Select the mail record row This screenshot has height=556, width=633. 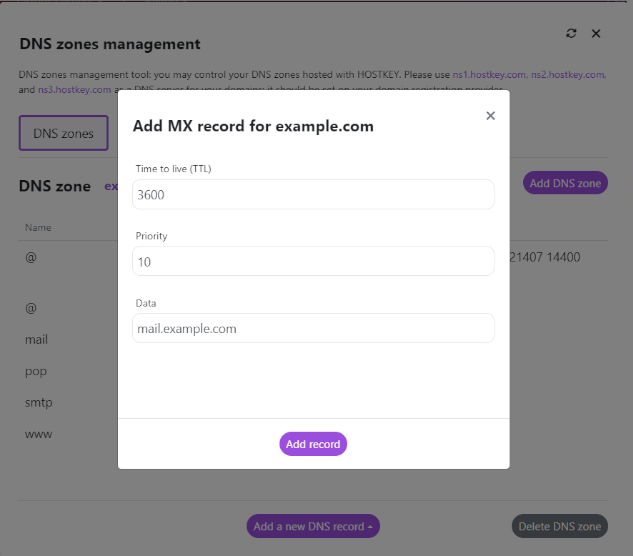click(36, 340)
